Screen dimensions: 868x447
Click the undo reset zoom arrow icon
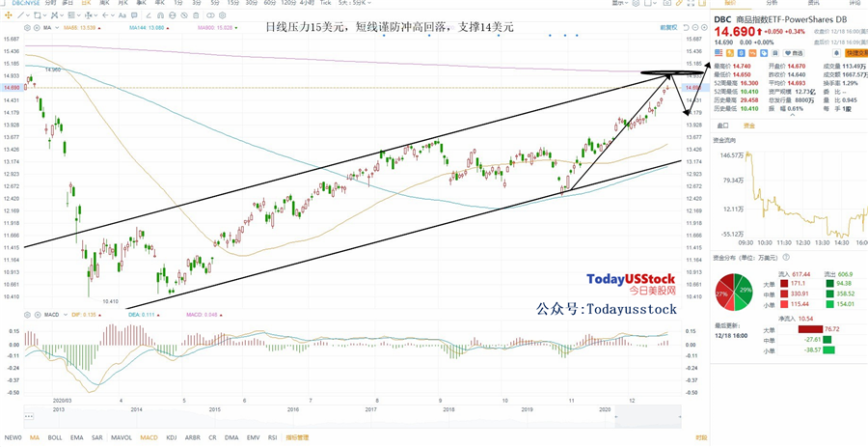click(686, 28)
